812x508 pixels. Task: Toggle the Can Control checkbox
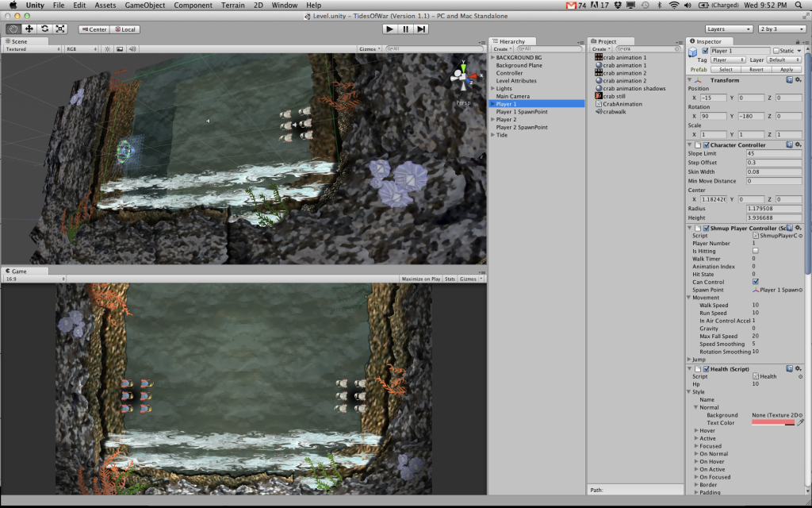tap(755, 282)
